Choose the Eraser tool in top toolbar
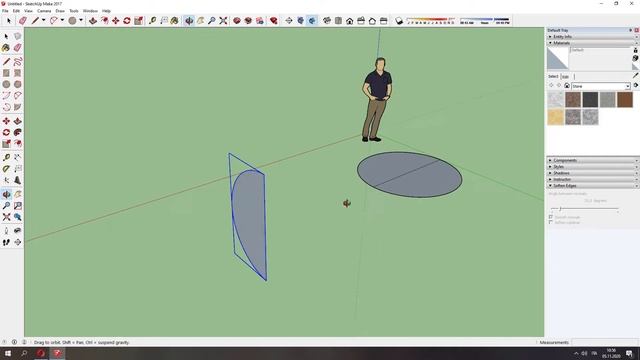The width and height of the screenshot is (640, 360). (23, 20)
